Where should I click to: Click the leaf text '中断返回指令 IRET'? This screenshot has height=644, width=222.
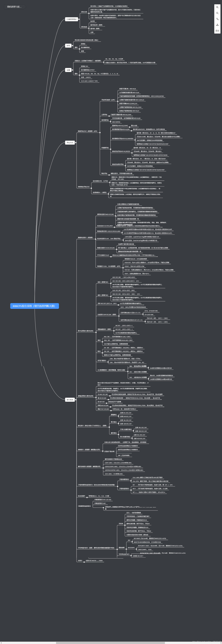pyautogui.click(x=100, y=503)
